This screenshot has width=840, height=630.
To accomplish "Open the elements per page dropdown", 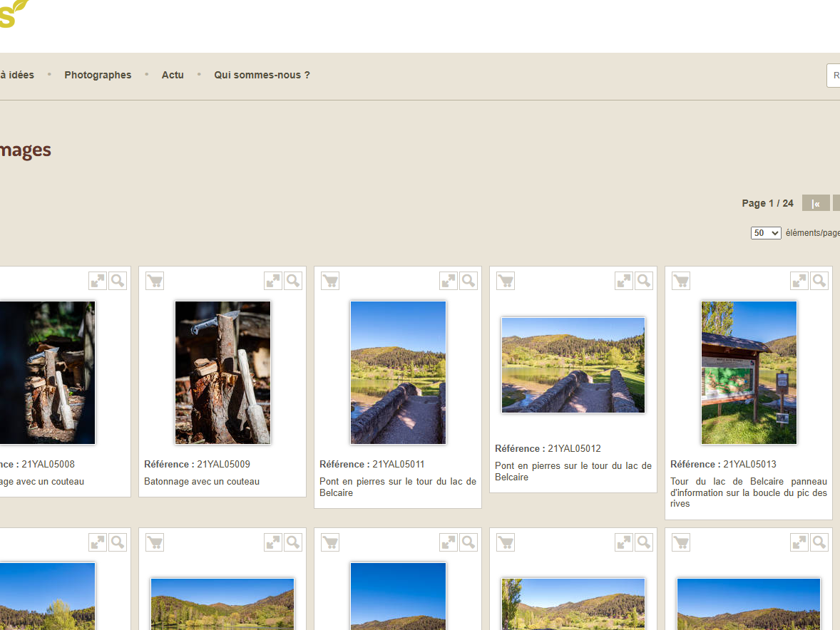I will [766, 233].
